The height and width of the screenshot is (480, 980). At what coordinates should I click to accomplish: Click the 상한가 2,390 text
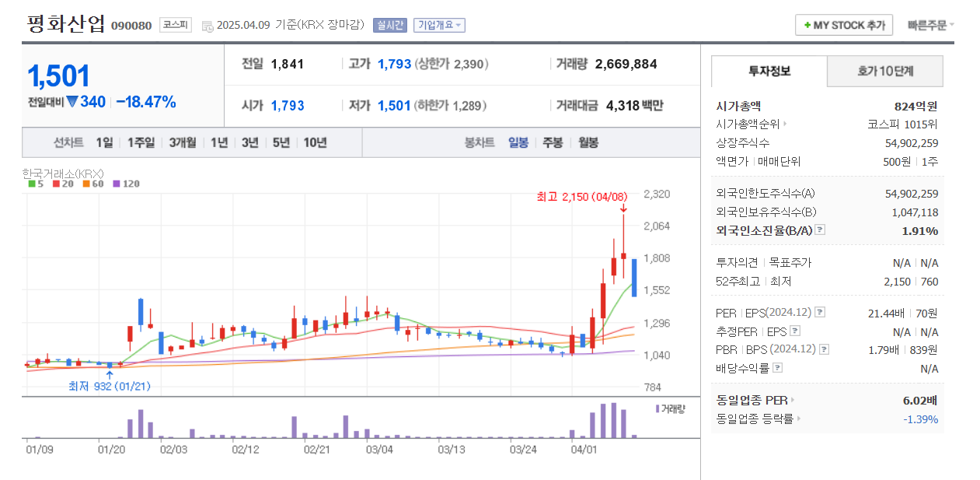tap(452, 64)
